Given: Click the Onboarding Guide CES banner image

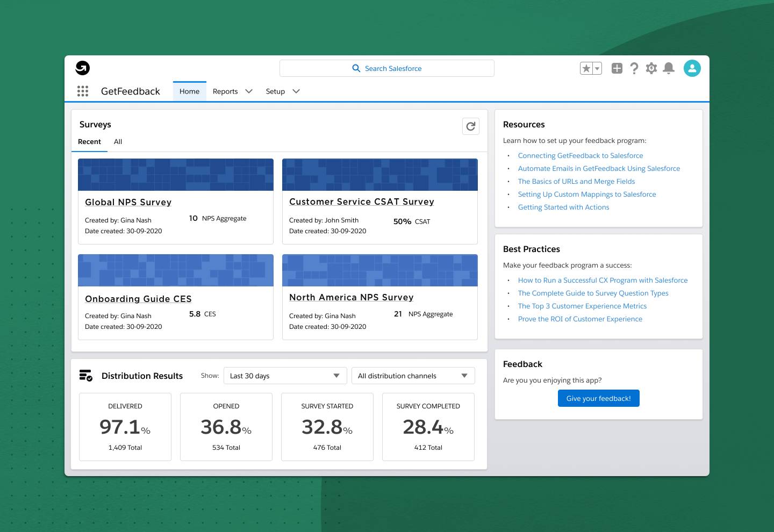Looking at the screenshot, I should tap(176, 270).
